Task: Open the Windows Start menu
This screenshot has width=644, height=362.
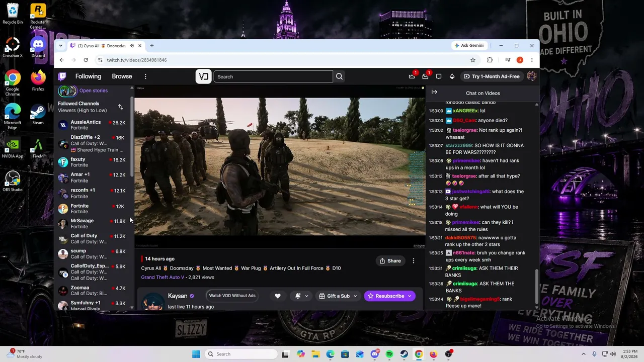Action: click(196, 354)
